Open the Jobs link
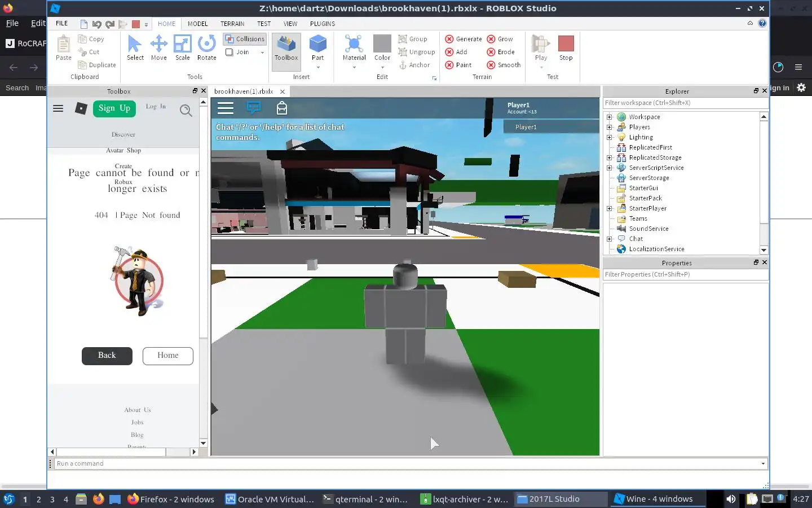 pyautogui.click(x=138, y=422)
